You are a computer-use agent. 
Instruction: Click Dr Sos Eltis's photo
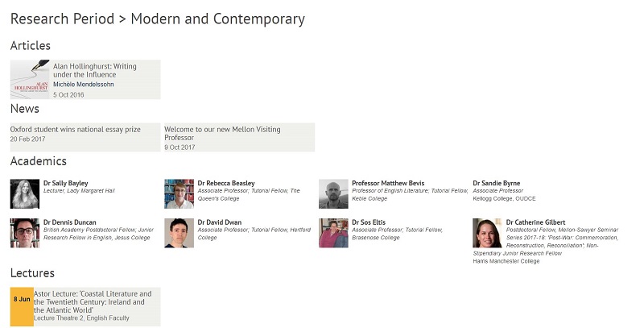[x=333, y=233]
